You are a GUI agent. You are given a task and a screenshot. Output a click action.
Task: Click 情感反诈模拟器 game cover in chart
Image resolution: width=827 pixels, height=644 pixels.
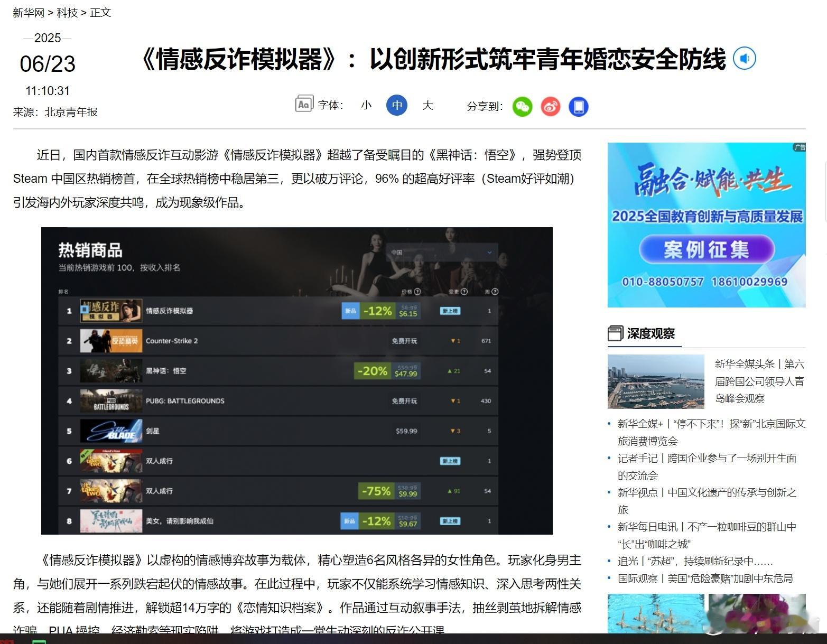pyautogui.click(x=111, y=311)
